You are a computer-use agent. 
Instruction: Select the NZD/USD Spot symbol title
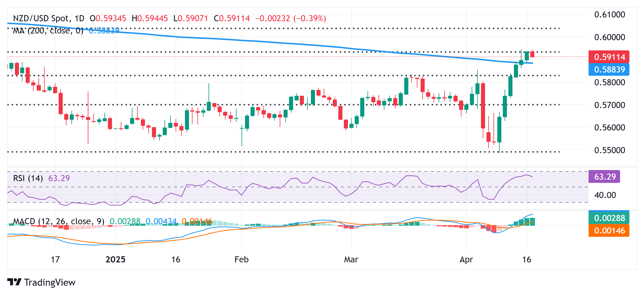[41, 18]
